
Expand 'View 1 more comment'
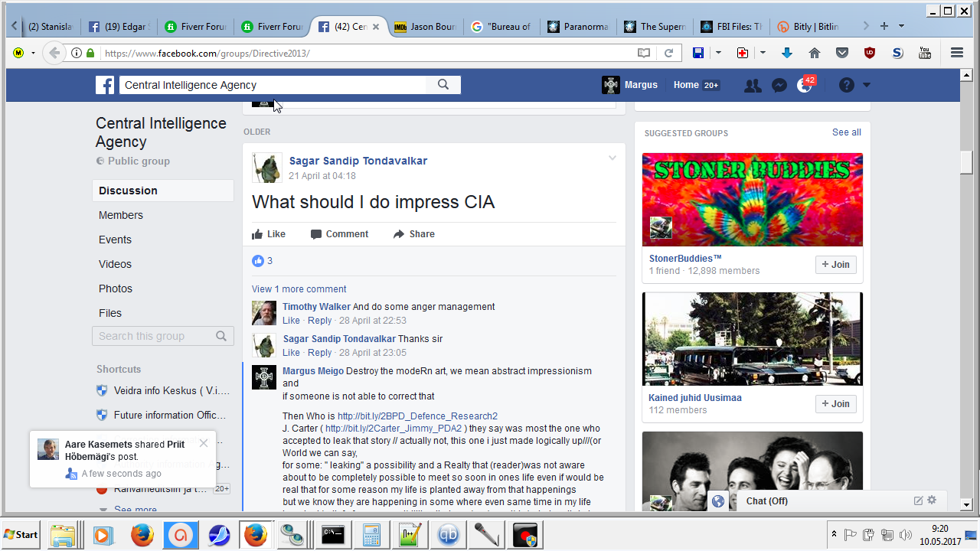[299, 289]
